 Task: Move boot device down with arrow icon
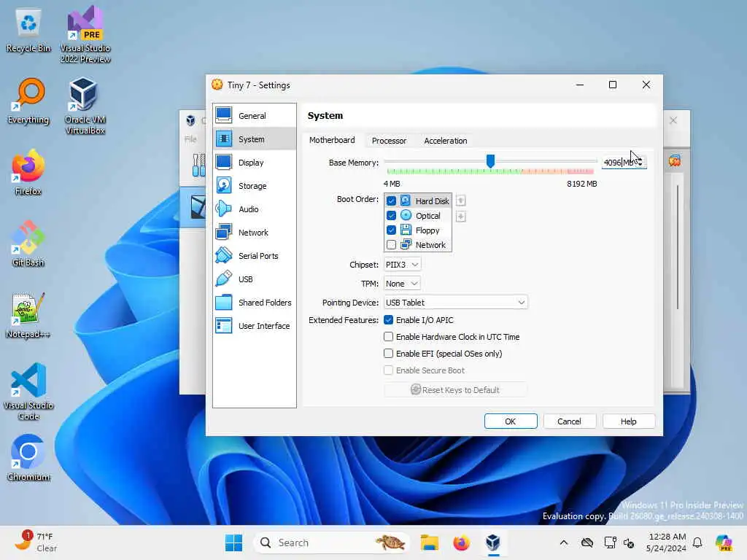tap(460, 217)
